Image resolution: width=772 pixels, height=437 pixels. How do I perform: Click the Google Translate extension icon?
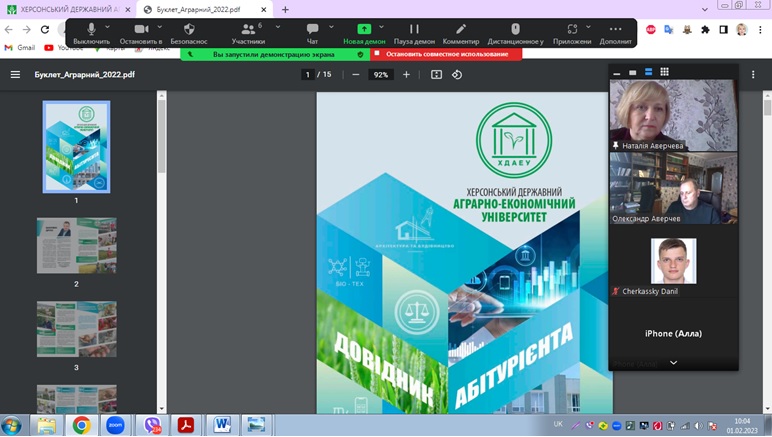669,30
